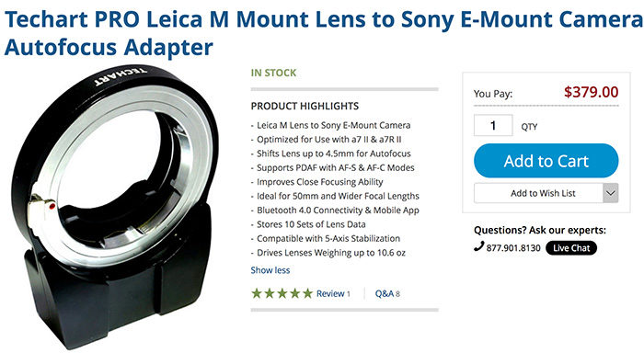The width and height of the screenshot is (644, 353).
Task: Click Add to Wish List button
Action: [x=538, y=193]
